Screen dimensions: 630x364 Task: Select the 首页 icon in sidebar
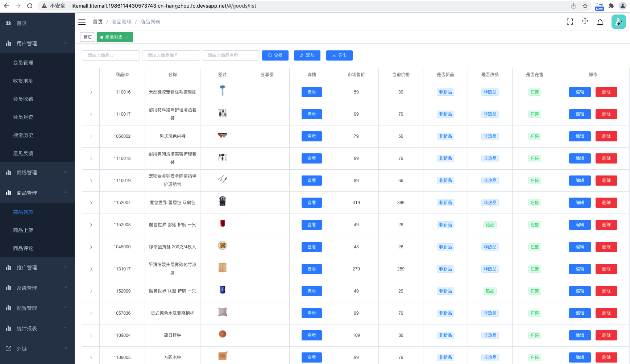pyautogui.click(x=8, y=23)
